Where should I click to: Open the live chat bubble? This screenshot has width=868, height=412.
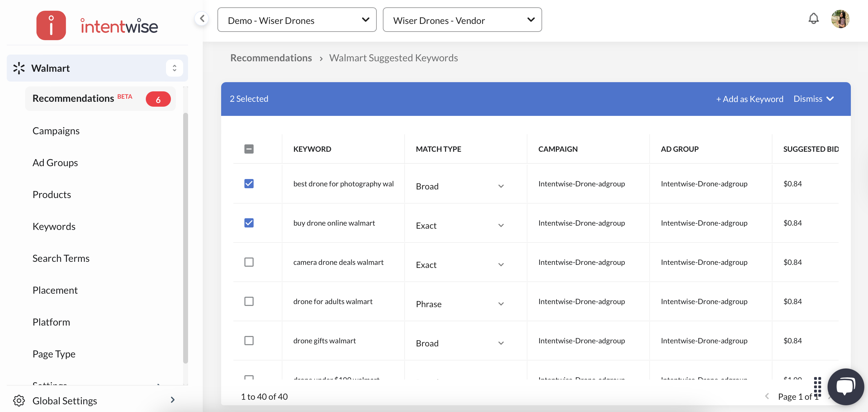846,386
